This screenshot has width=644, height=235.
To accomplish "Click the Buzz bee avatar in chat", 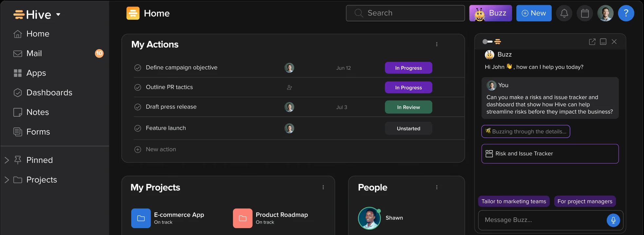I will coord(490,55).
